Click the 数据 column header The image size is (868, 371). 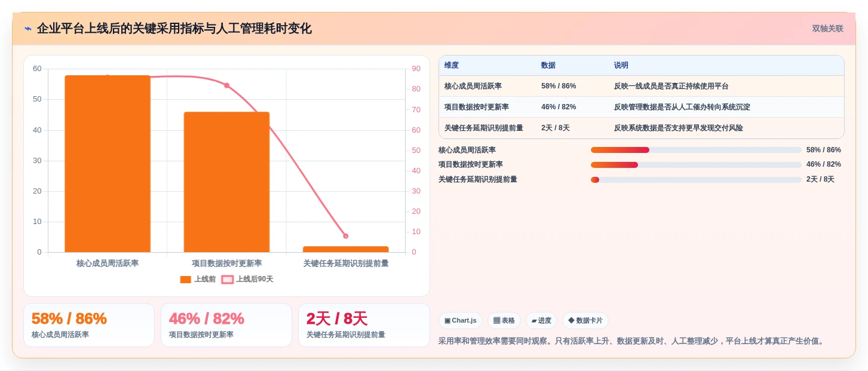coord(548,66)
